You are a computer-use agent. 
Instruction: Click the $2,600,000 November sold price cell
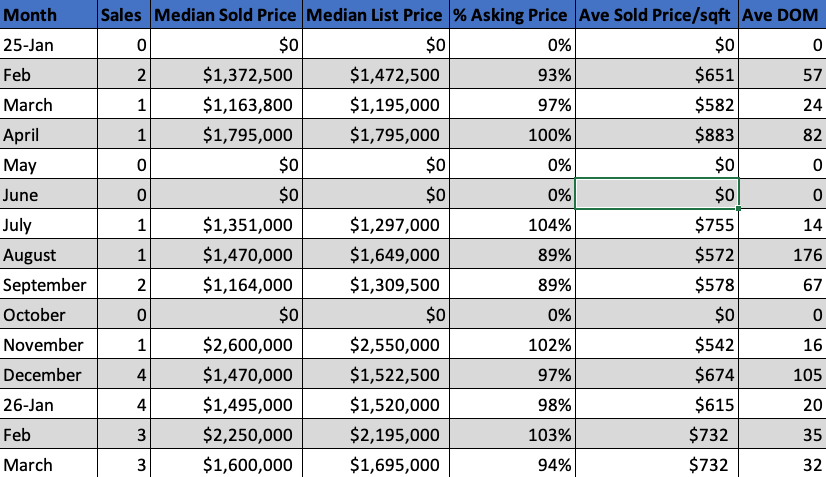tap(224, 345)
